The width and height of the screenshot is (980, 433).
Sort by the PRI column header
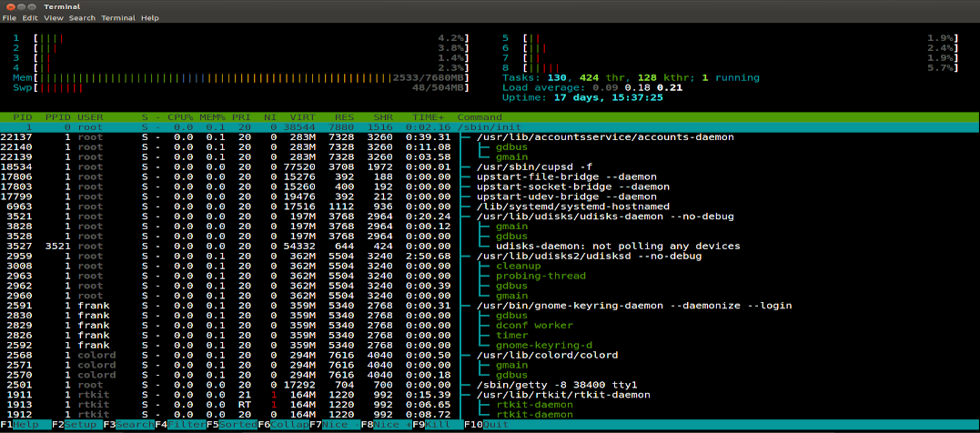point(241,117)
